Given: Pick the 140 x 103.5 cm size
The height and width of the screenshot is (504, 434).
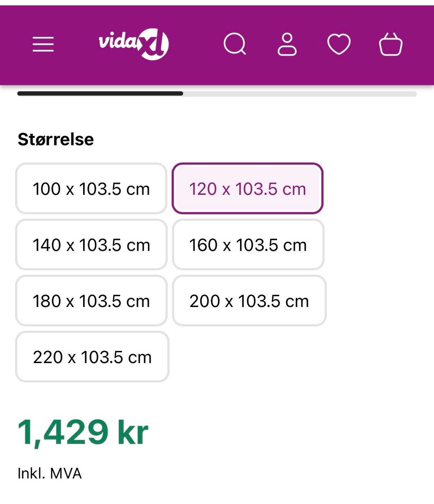Looking at the screenshot, I should tap(91, 245).
